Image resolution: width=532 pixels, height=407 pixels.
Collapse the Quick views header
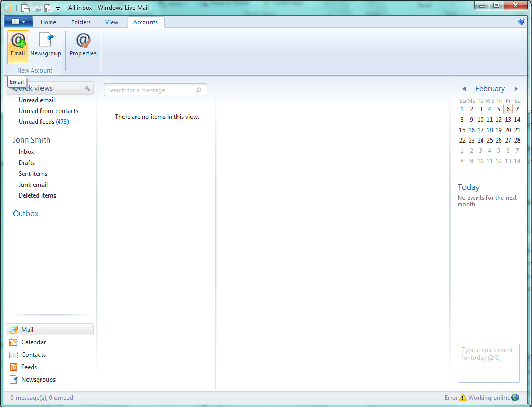pos(50,88)
